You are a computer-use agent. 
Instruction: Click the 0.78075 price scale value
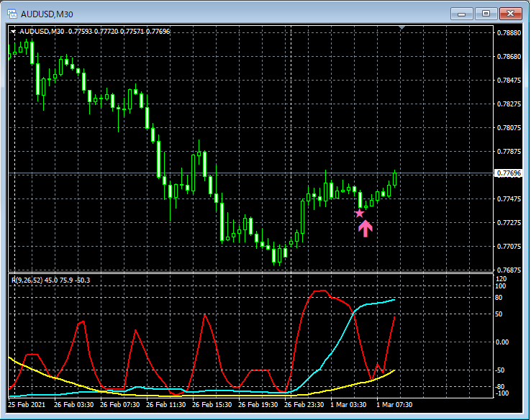(x=509, y=127)
